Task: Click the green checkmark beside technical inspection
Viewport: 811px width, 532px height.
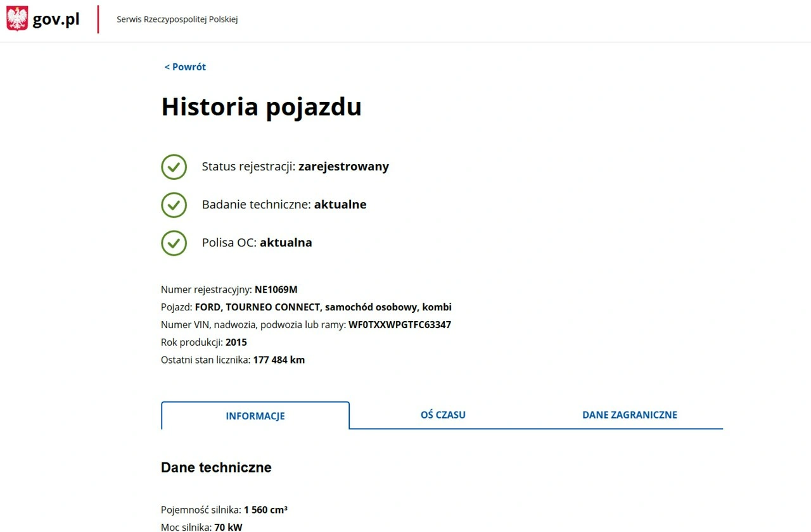Action: [x=174, y=205]
